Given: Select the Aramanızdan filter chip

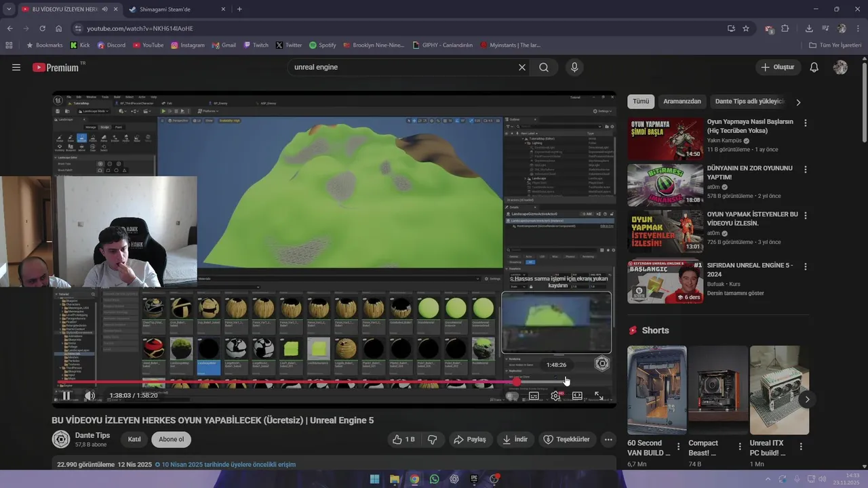Looking at the screenshot, I should click(682, 101).
